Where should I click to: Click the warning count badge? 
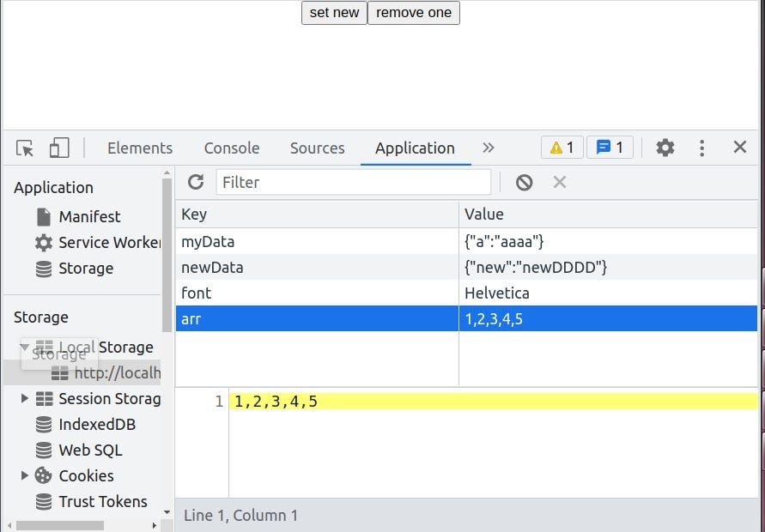click(562, 147)
